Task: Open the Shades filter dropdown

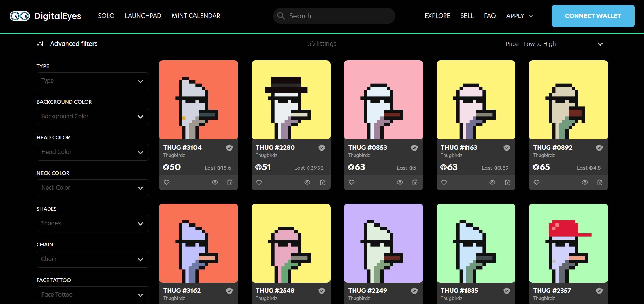Action: tap(92, 223)
